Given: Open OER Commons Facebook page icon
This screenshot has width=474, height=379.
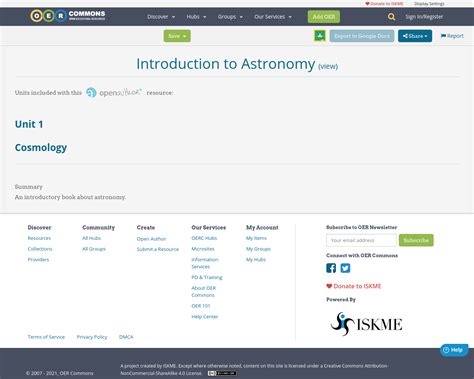Looking at the screenshot, I should [331, 268].
